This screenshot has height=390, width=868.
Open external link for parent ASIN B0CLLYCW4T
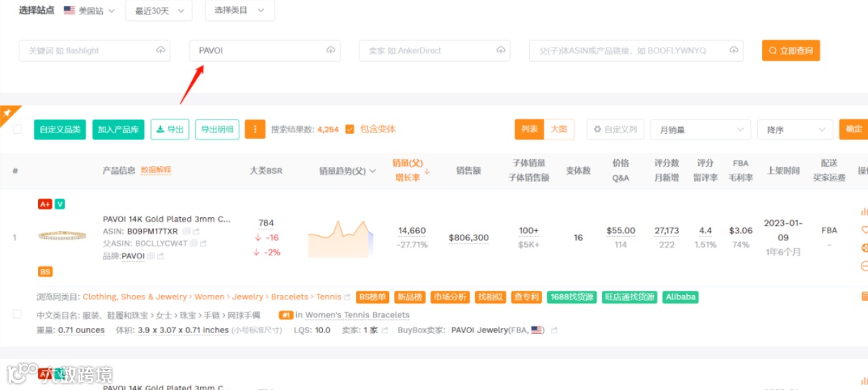(204, 244)
